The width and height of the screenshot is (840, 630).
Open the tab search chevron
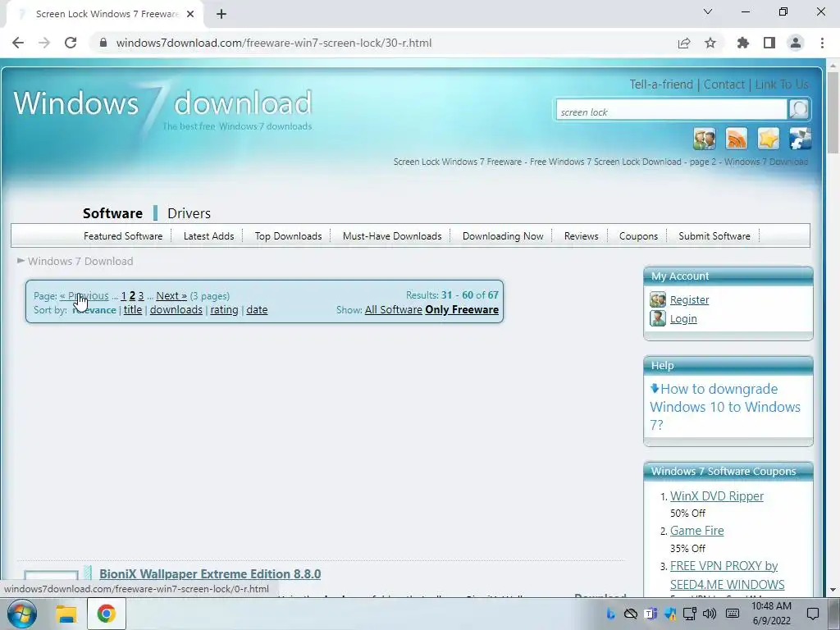(x=708, y=11)
